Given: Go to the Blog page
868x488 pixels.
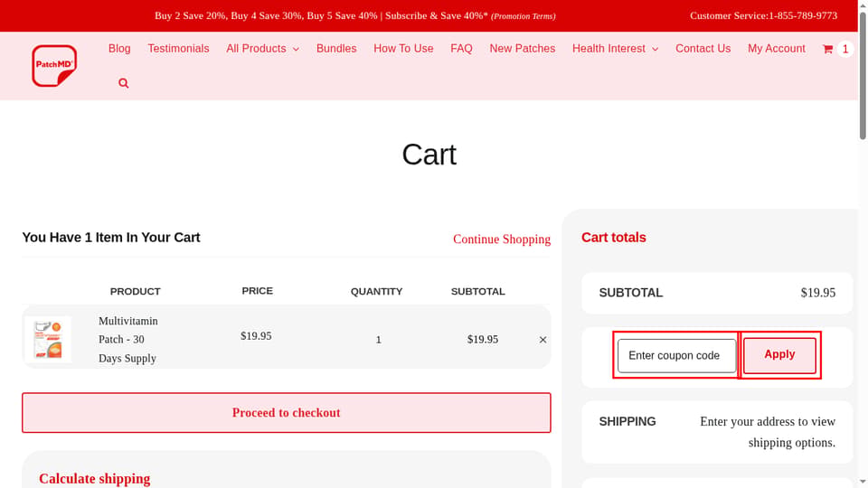Looking at the screenshot, I should coord(119,49).
